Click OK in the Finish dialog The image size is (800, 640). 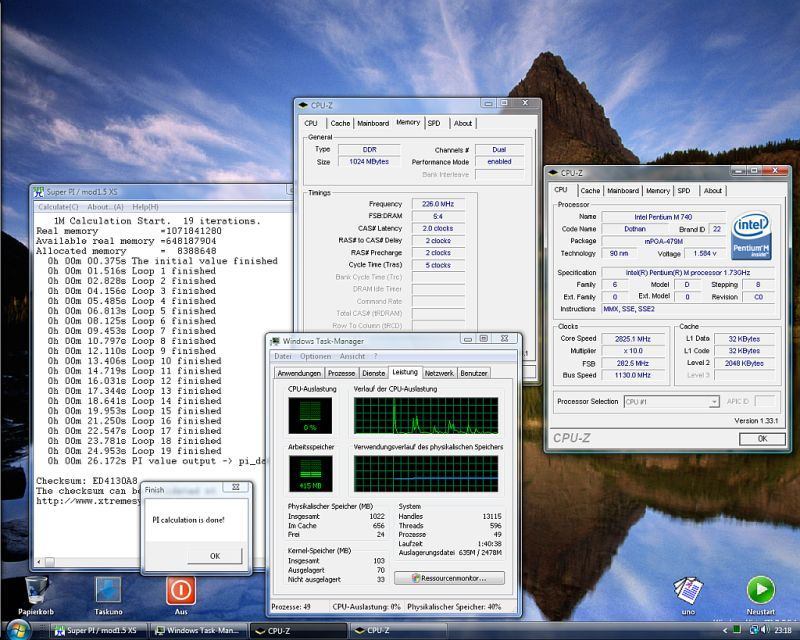tap(215, 556)
